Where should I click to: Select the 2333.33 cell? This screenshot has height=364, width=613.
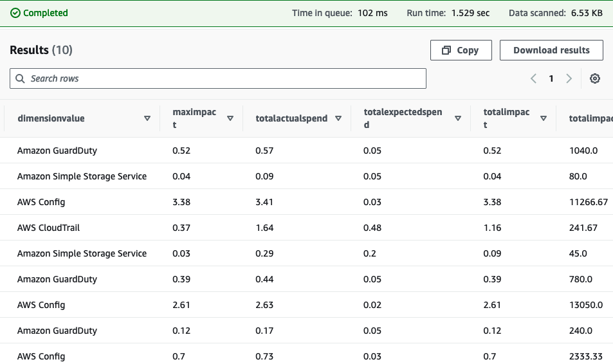coord(586,356)
